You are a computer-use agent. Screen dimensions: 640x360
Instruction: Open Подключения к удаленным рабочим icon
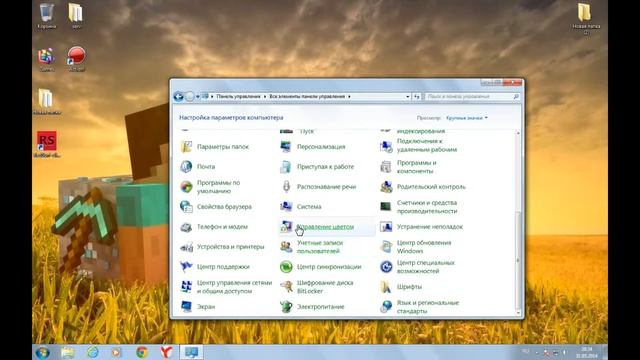point(386,146)
